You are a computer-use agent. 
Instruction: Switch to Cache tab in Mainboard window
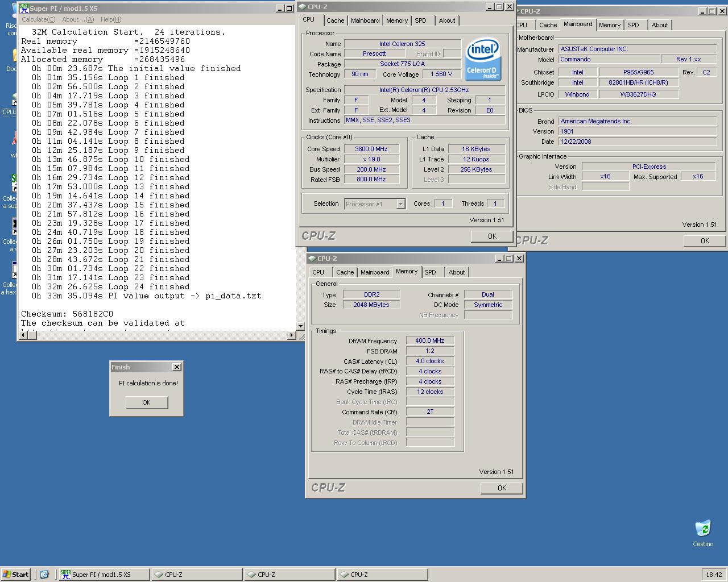coord(548,25)
